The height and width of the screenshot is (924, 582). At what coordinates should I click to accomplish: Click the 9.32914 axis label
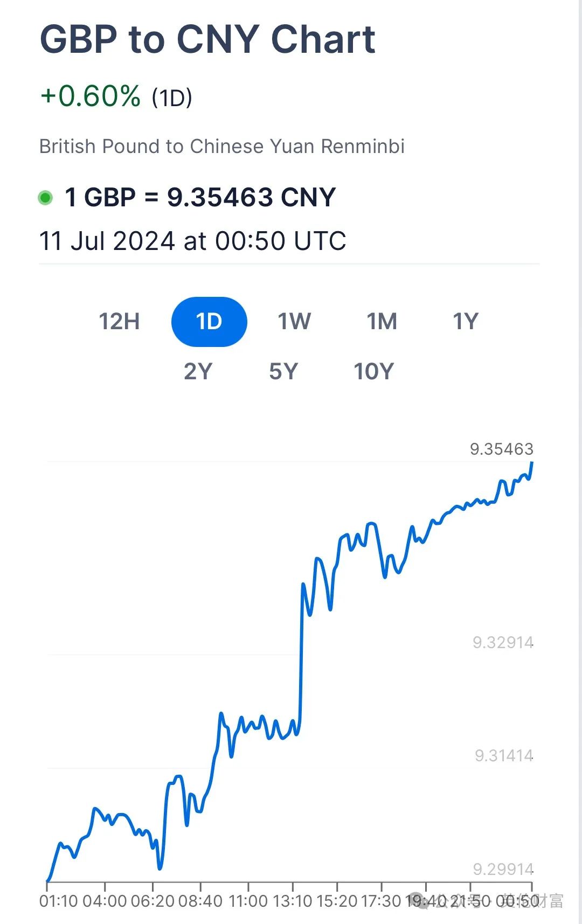(503, 642)
